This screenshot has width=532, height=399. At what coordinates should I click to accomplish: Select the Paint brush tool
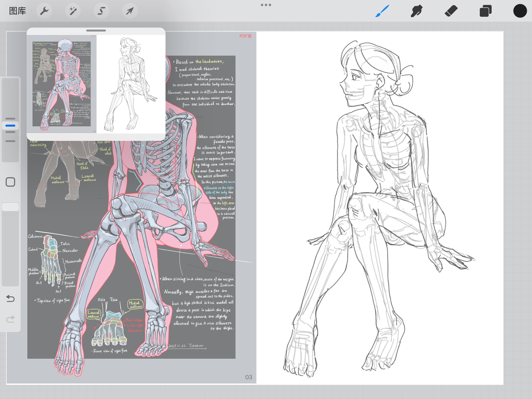pos(382,11)
